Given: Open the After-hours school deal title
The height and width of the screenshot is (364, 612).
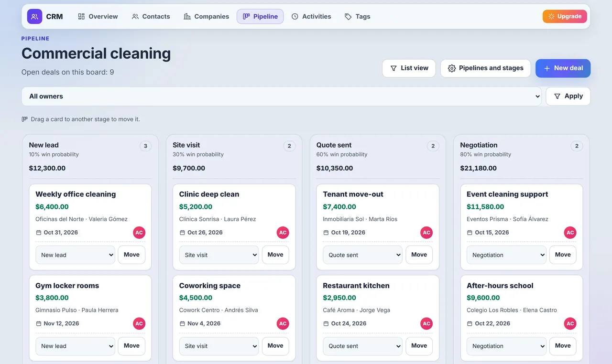Looking at the screenshot, I should 500,286.
